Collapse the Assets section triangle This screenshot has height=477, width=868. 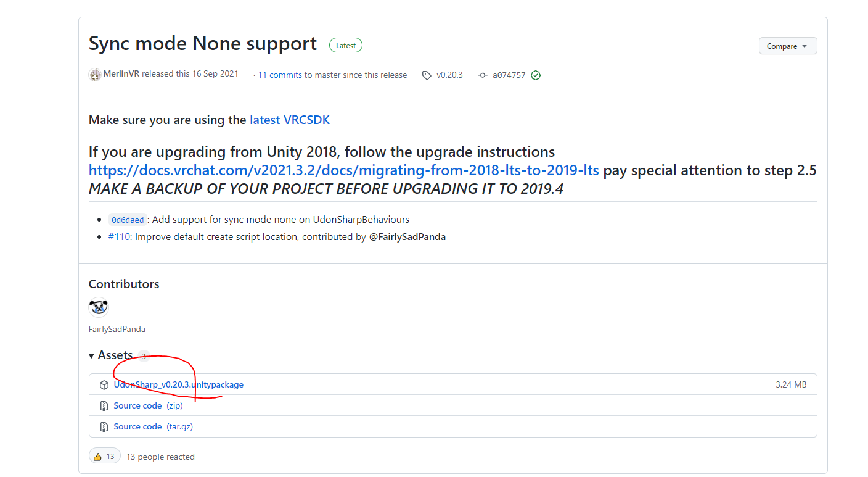92,355
